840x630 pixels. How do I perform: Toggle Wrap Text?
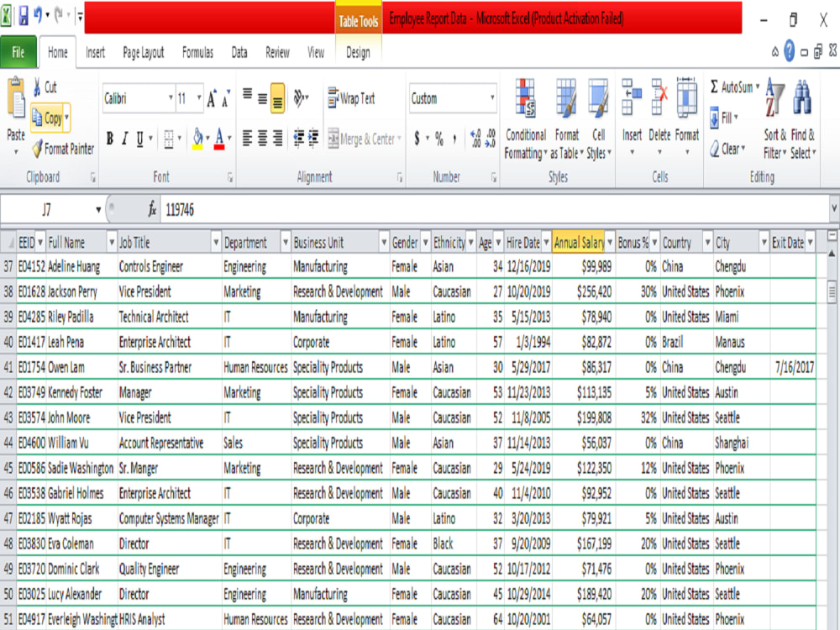pyautogui.click(x=351, y=98)
